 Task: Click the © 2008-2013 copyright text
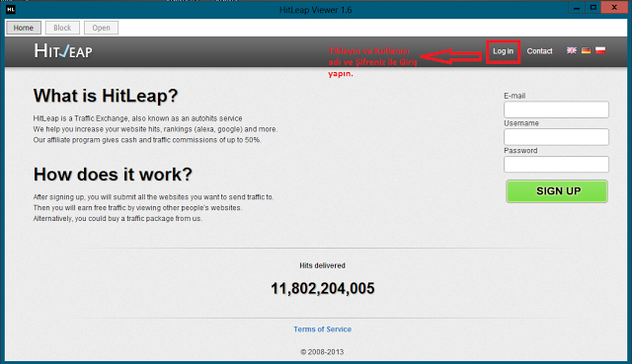point(322,352)
